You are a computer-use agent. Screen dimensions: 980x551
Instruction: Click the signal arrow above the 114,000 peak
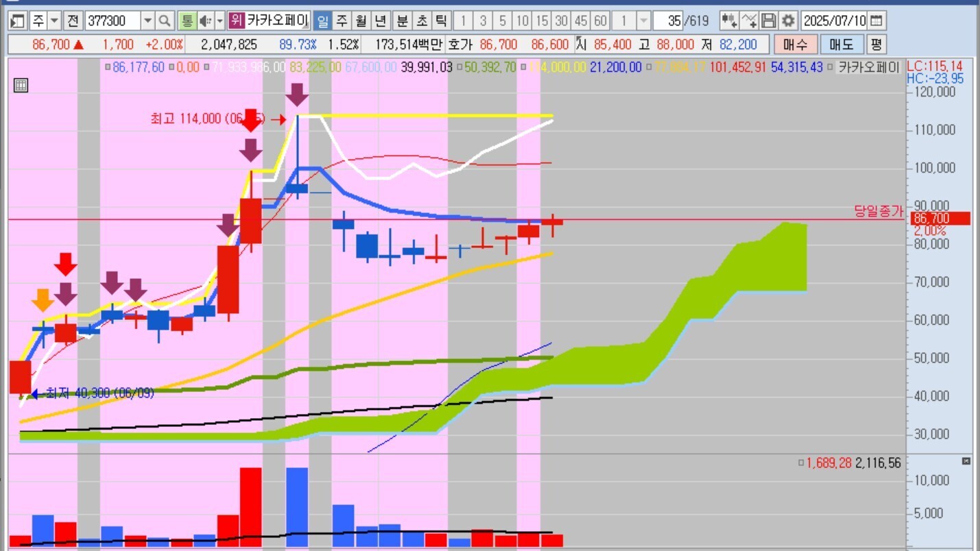(297, 95)
